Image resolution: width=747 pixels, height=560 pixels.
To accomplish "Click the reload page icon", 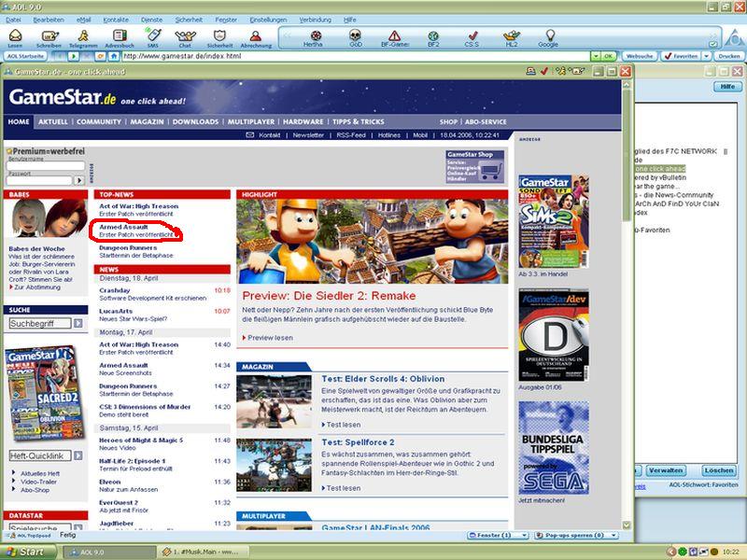I will pos(101,56).
